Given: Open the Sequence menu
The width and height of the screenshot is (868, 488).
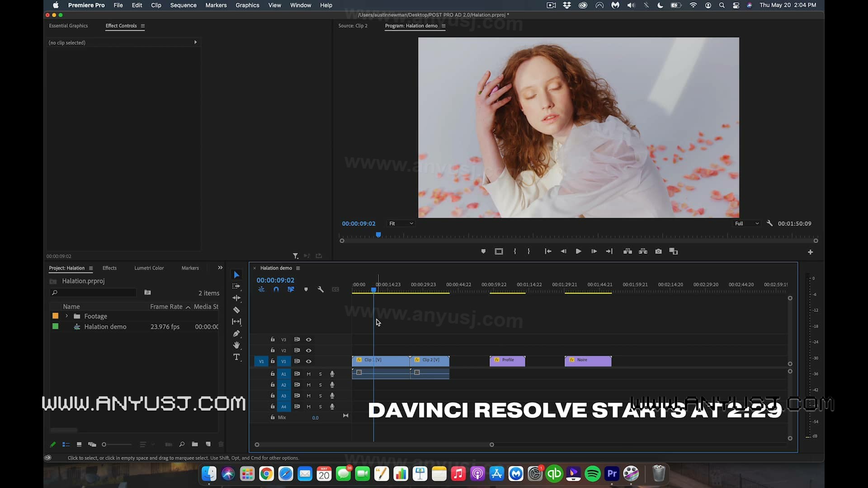Looking at the screenshot, I should point(183,5).
